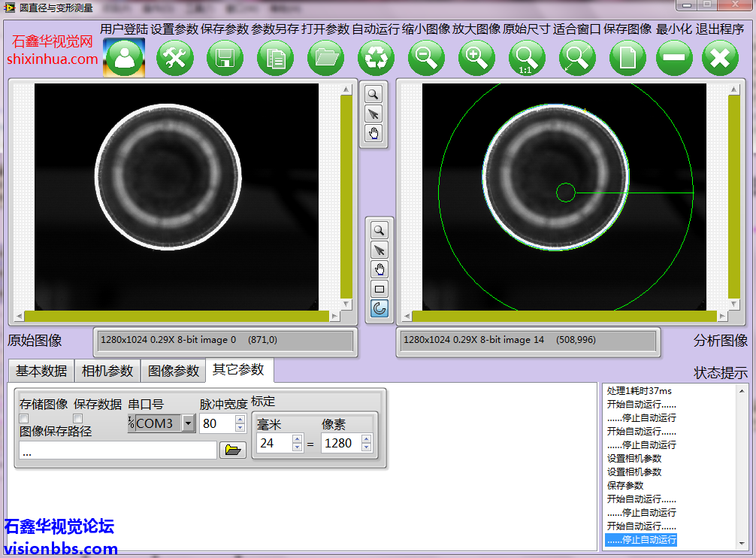The height and width of the screenshot is (558, 756).
Task: Select the rectangle ROI tool
Action: 380,290
